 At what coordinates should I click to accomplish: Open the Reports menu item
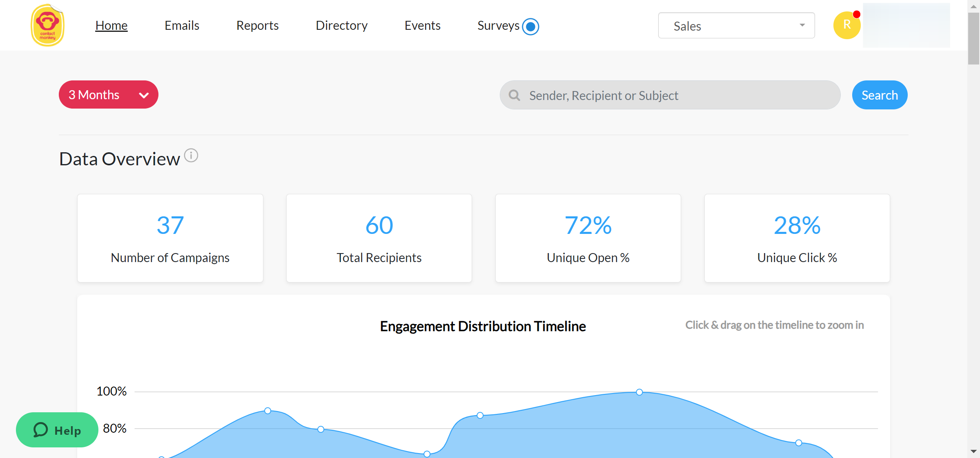click(x=257, y=25)
